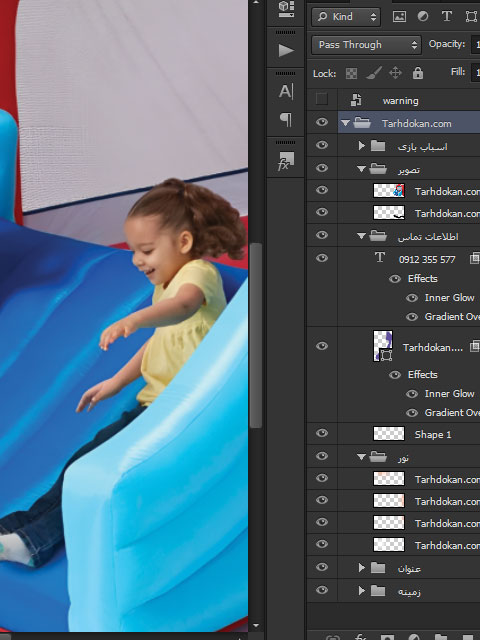This screenshot has height=640, width=480.
Task: Toggle Inner Glow effect on 0912 355 577
Action: (x=412, y=298)
